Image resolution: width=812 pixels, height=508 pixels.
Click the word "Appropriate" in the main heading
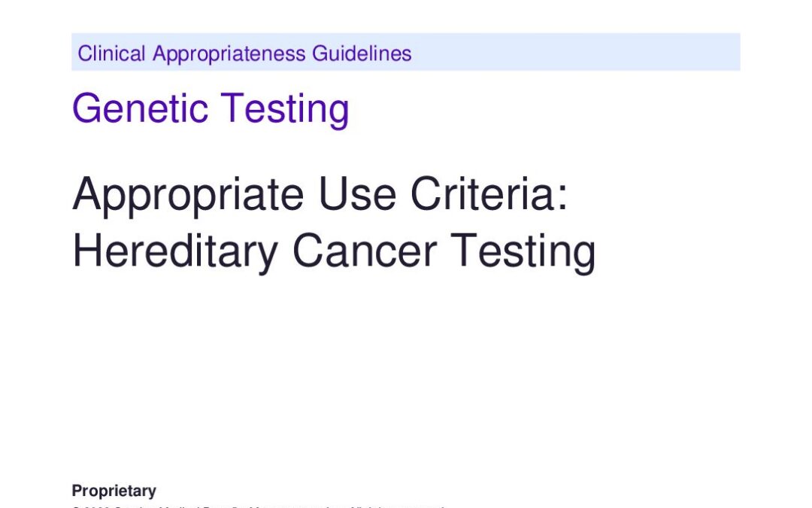click(x=189, y=196)
